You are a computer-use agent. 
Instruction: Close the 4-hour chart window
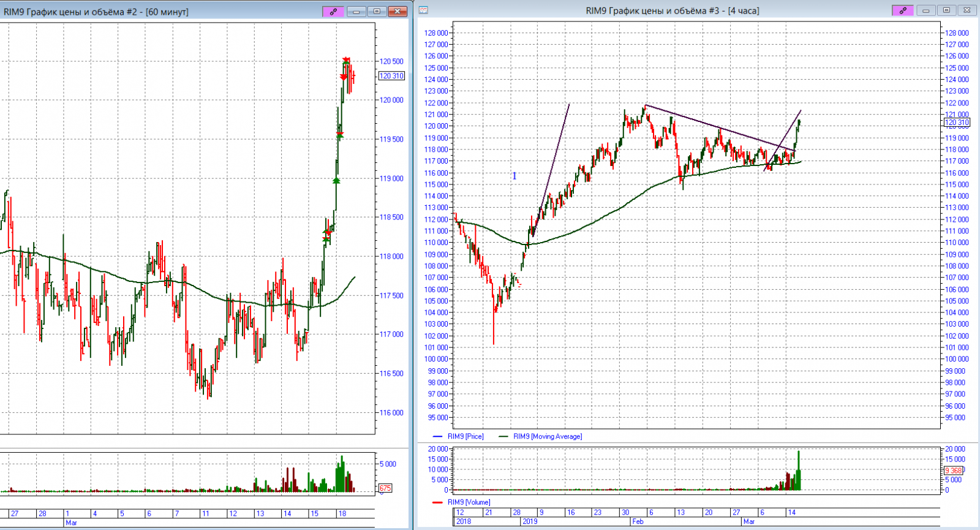click(x=967, y=10)
